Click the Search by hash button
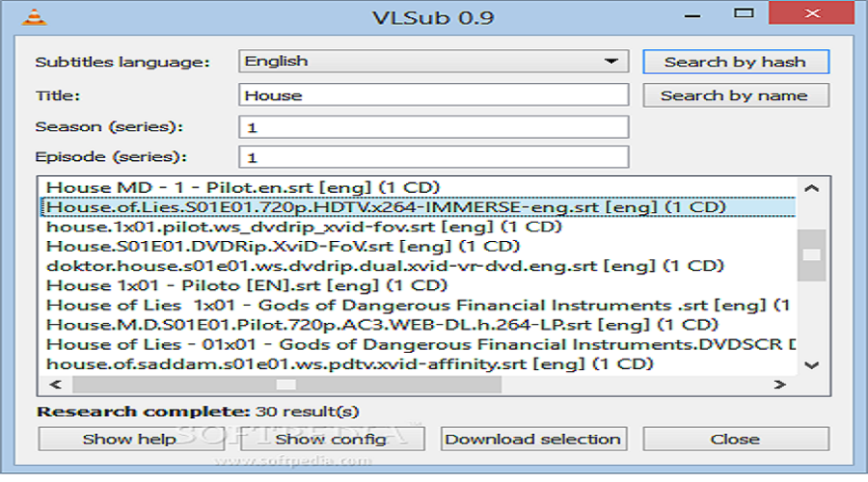The image size is (868, 482). click(736, 62)
